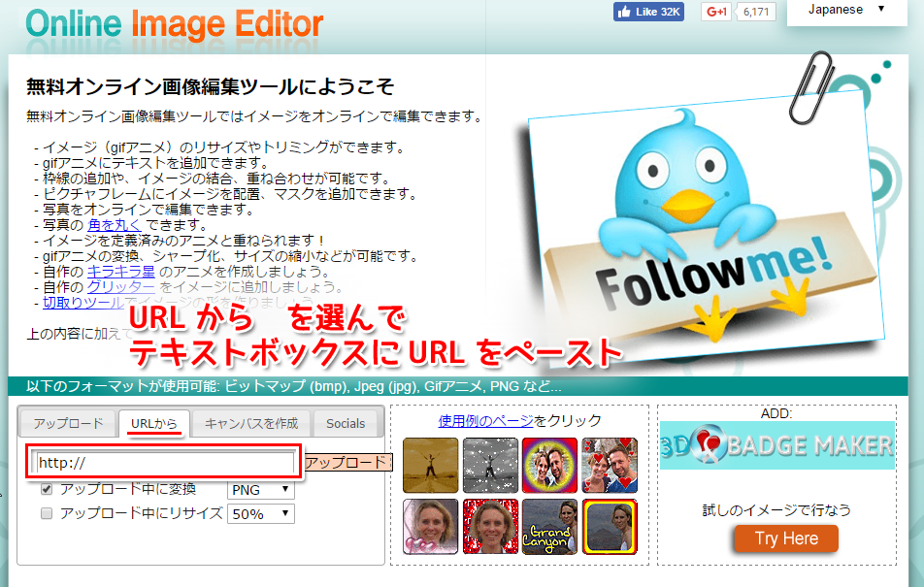Screen dimensions: 924x587
Task: Open the キャンバスを作成 tab
Action: click(x=251, y=423)
